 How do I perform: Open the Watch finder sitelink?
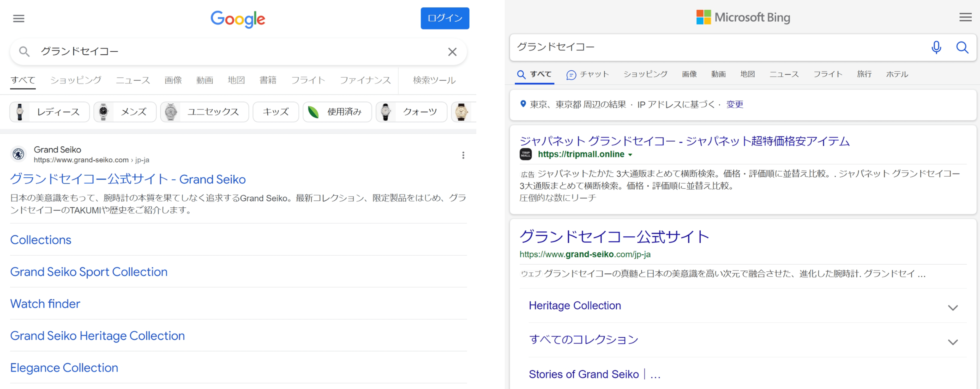(45, 304)
